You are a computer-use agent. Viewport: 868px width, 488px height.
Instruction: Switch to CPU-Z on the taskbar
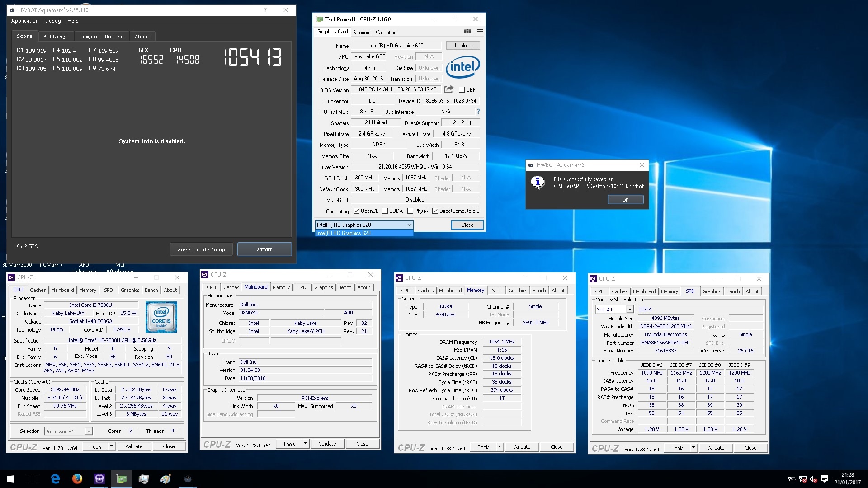[99, 479]
